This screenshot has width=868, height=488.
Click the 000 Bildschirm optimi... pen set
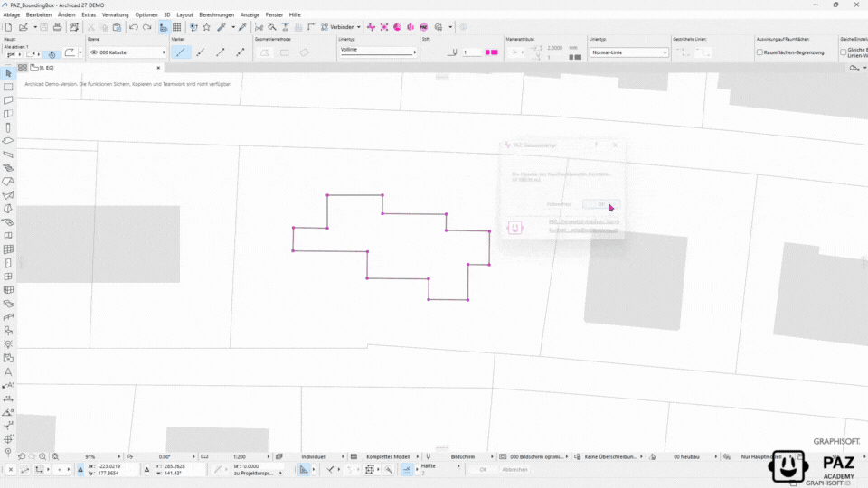point(536,457)
